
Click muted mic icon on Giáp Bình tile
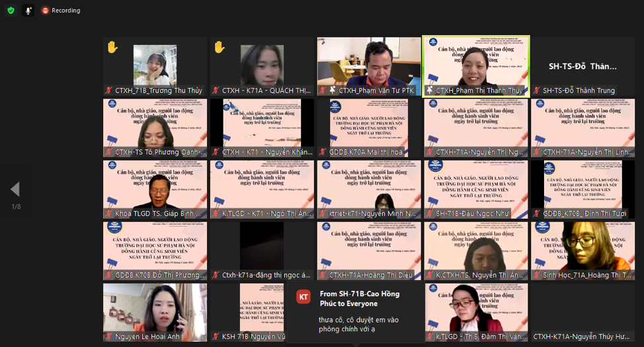(109, 213)
